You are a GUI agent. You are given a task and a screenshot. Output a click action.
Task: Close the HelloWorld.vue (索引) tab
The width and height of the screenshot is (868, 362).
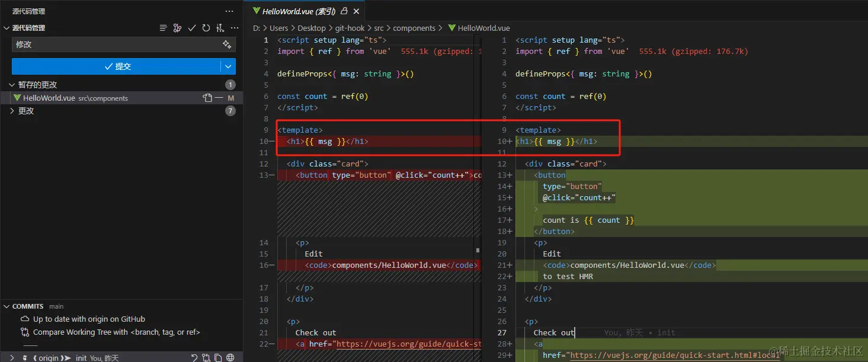(x=356, y=11)
